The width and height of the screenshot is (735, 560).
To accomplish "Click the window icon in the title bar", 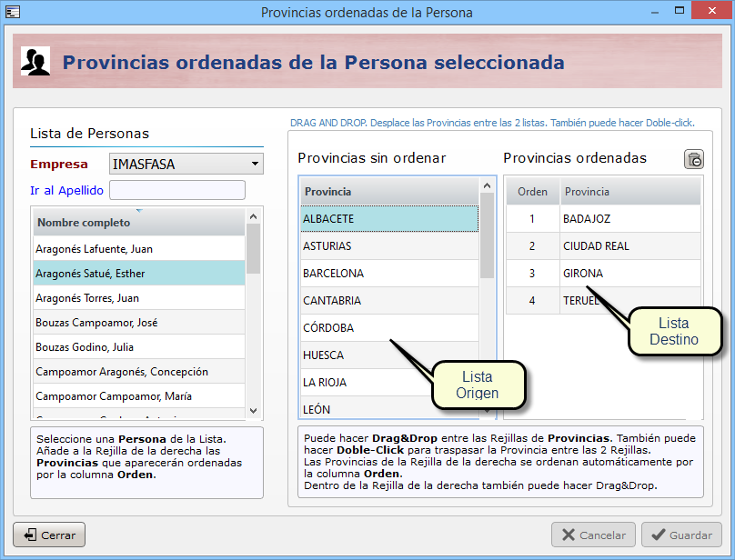I will click(13, 12).
